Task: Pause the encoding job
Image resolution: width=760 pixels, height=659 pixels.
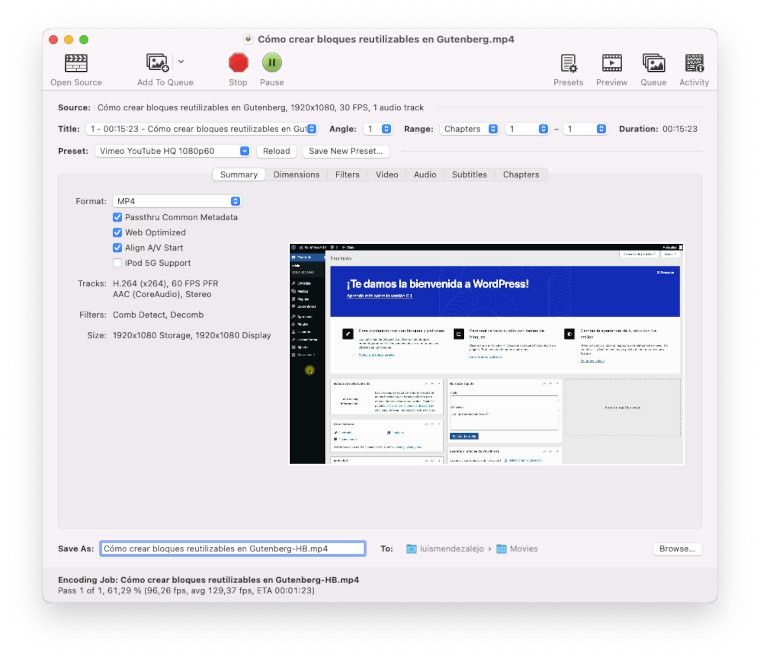Action: 272,63
